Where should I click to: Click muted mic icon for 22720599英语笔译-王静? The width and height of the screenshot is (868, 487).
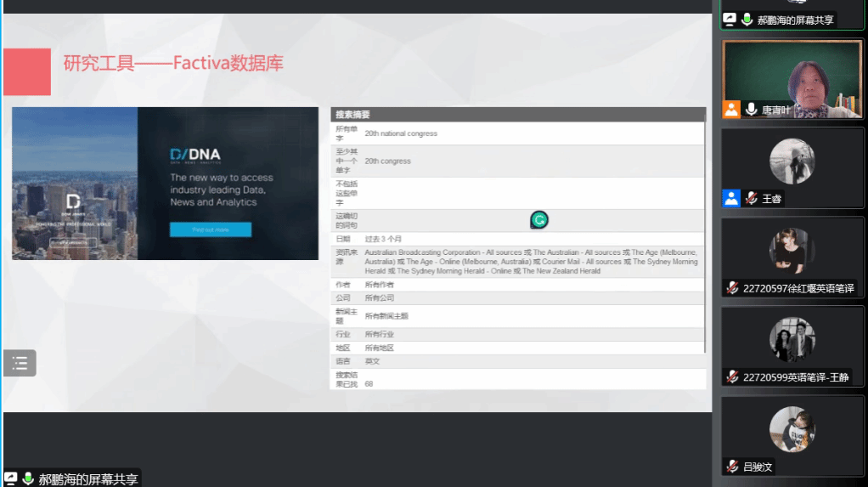732,377
